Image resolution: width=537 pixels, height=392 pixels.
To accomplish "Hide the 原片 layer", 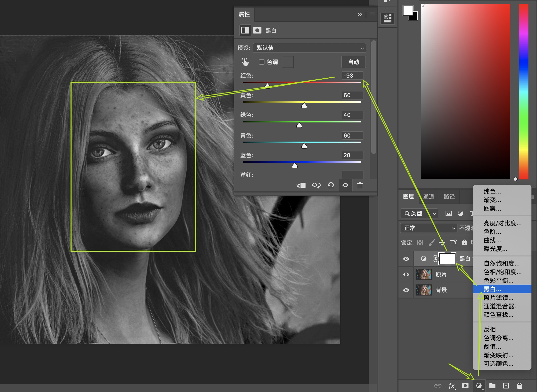I will [x=406, y=274].
